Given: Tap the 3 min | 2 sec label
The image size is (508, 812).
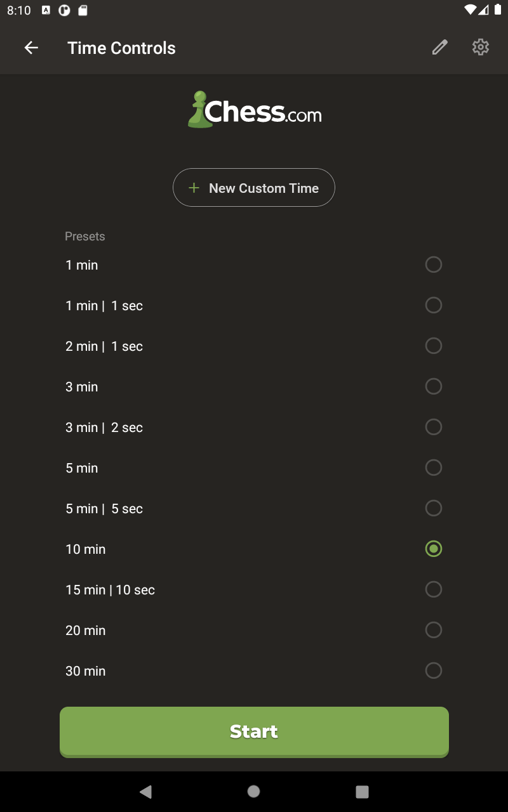Looking at the screenshot, I should point(104,428).
